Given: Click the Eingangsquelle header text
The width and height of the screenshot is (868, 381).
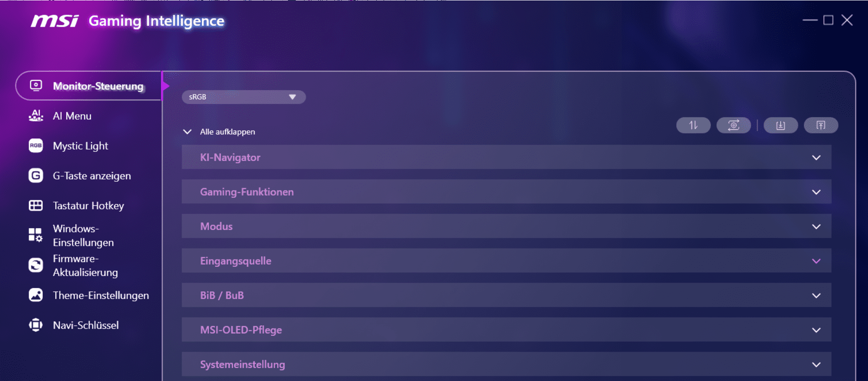Looking at the screenshot, I should click(236, 261).
